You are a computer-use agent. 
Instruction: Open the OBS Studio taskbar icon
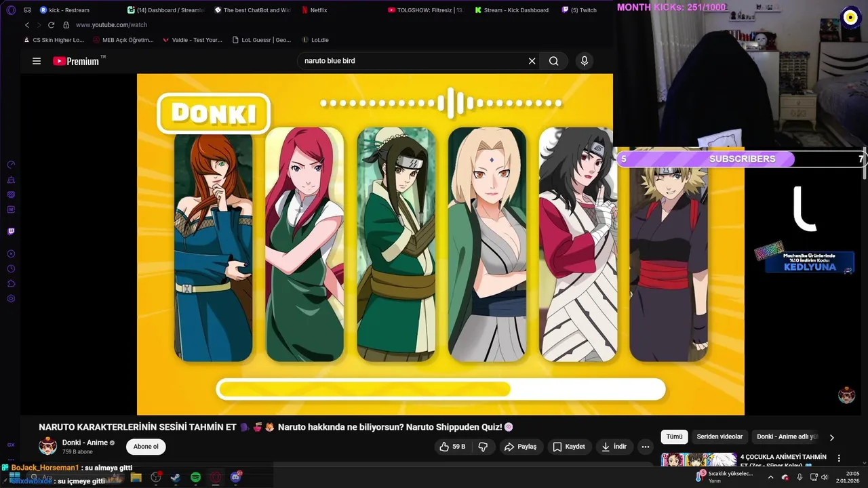[156, 477]
